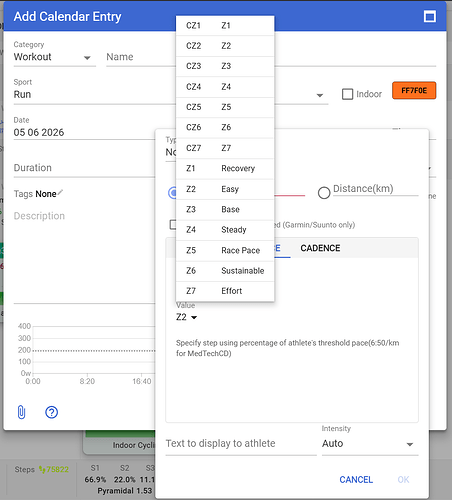The width and height of the screenshot is (452, 500).
Task: Click the maximize dialog icon in header
Action: coord(430,16)
